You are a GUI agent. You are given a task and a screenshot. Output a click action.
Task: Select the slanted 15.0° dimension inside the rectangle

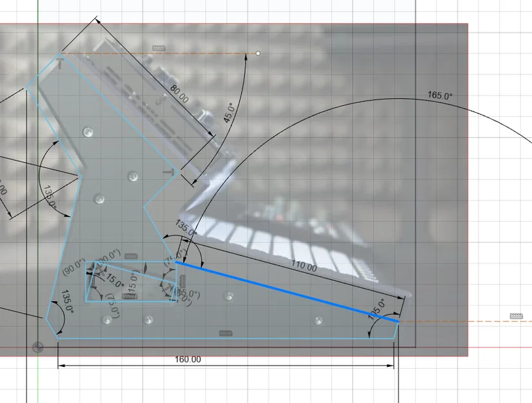pos(115,280)
